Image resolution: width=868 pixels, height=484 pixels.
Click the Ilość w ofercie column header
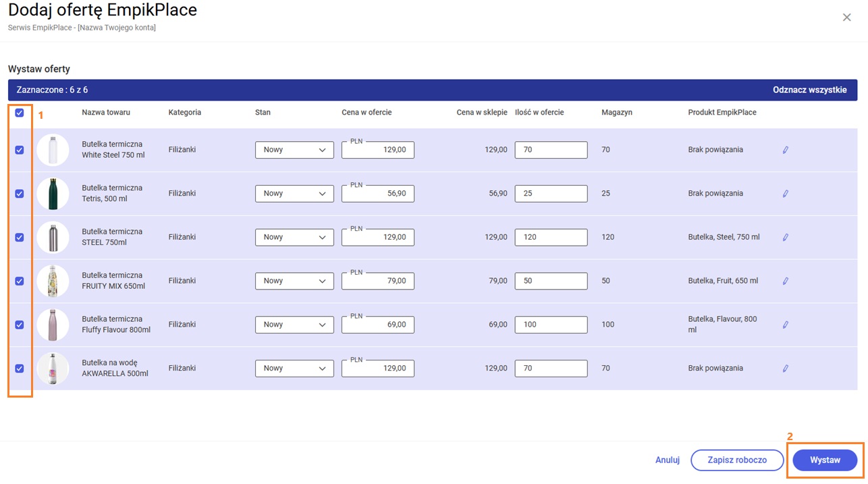[x=539, y=113]
